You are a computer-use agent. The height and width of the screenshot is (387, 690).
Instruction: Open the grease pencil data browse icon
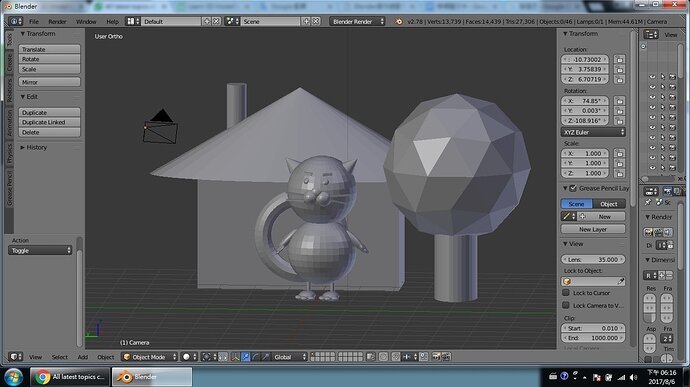[569, 217]
